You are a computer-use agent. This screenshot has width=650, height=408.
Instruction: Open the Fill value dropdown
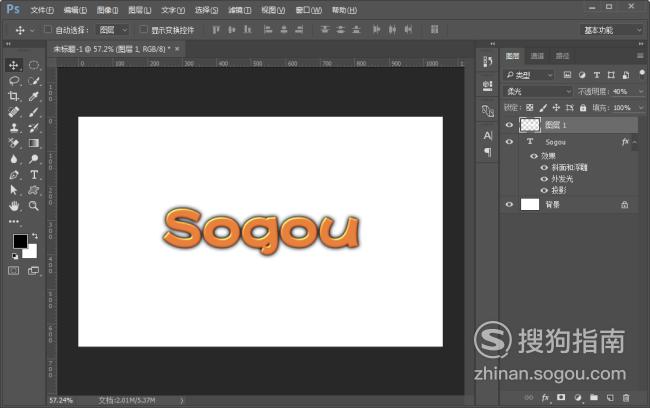tap(641, 108)
